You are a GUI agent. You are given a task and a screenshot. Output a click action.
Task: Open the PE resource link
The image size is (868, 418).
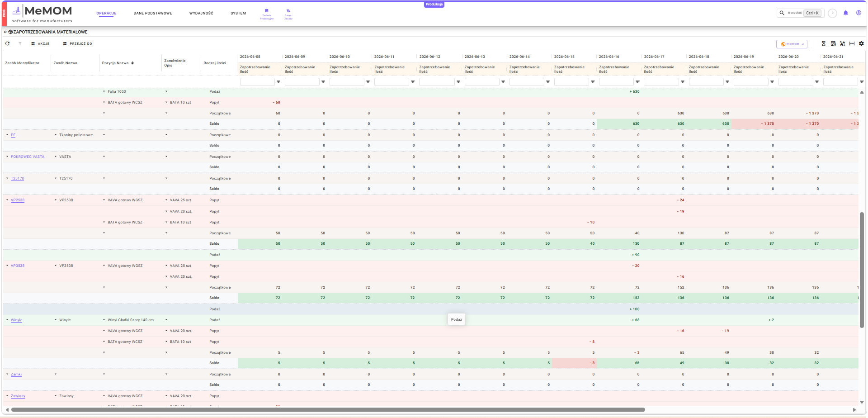pyautogui.click(x=13, y=135)
